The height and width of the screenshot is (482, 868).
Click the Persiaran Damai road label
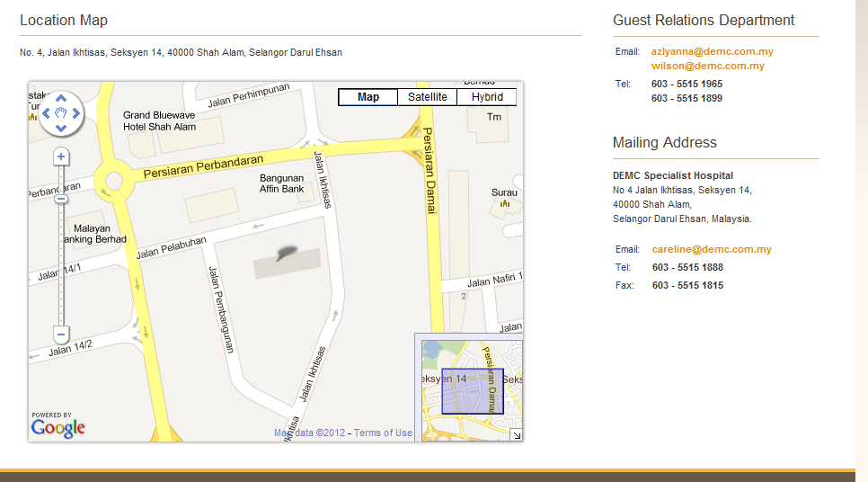pyautogui.click(x=430, y=171)
